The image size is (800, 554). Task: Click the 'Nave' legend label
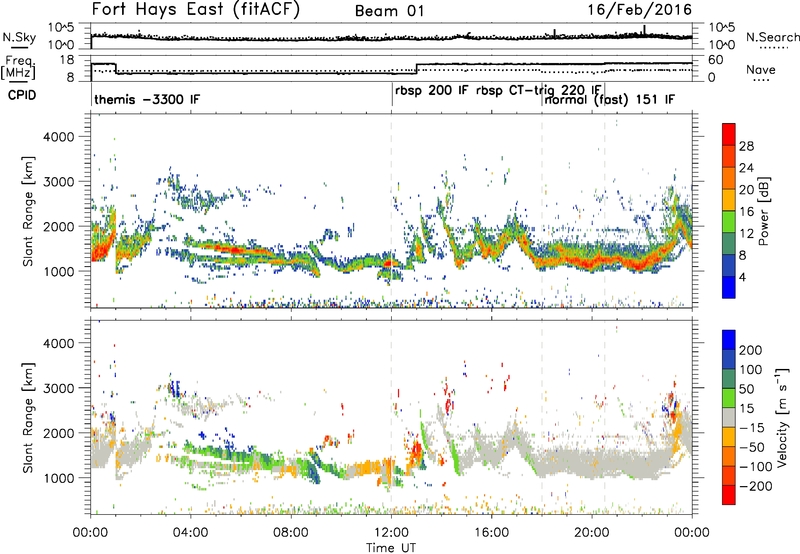click(760, 69)
